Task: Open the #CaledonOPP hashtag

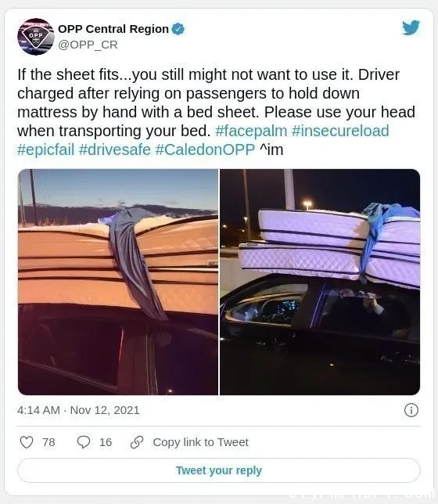Action: pyautogui.click(x=205, y=149)
